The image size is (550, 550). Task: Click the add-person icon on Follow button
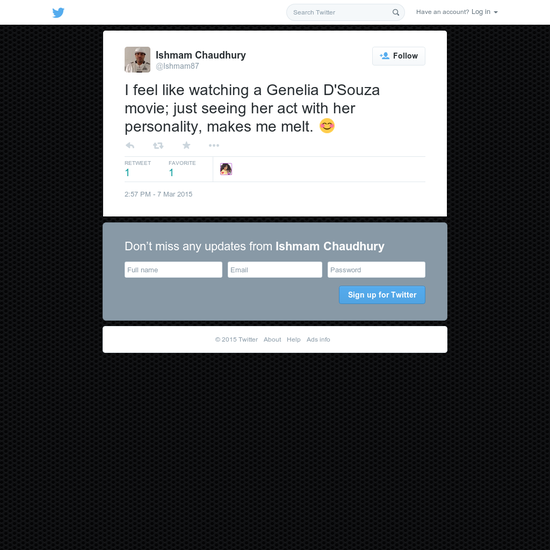(384, 56)
